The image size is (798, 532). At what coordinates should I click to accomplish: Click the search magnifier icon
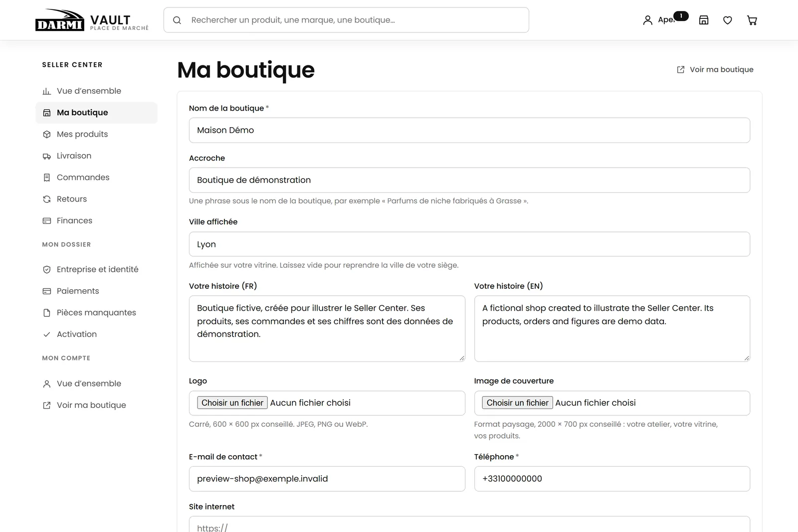point(177,20)
